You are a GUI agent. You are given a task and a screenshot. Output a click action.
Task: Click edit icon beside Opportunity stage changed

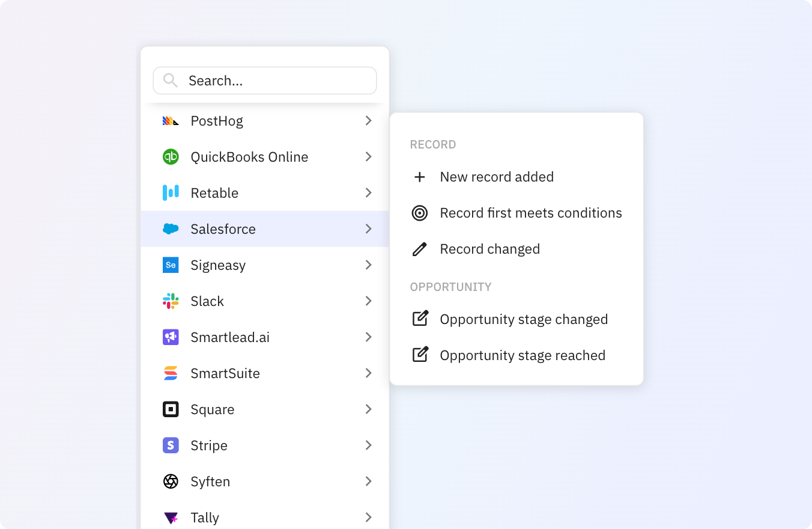[420, 319]
